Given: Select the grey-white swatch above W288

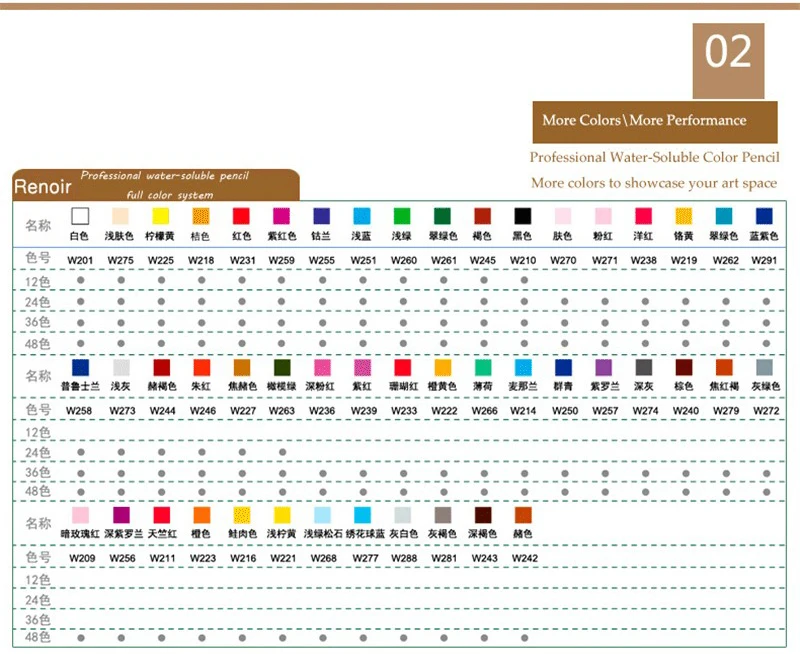Looking at the screenshot, I should tap(403, 515).
